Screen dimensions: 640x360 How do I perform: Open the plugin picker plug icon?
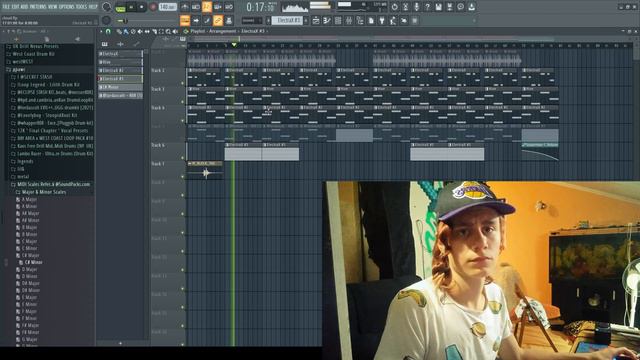coord(382,20)
